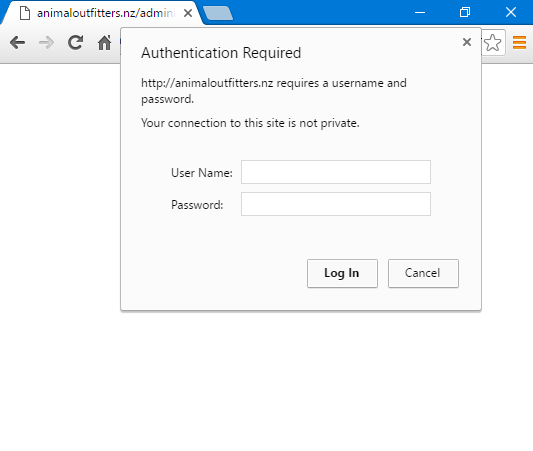Image resolution: width=533 pixels, height=451 pixels.
Task: Dismiss the Authentication Required dialog with X
Action: pos(467,42)
